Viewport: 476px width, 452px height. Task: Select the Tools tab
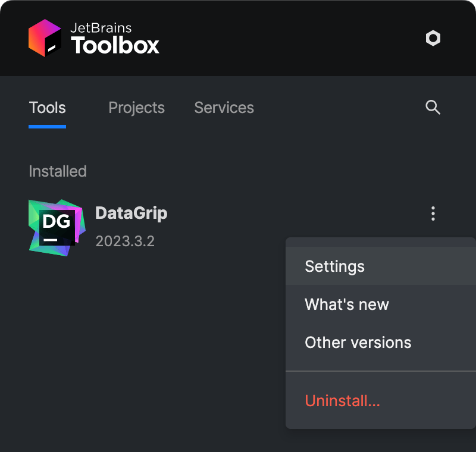tap(47, 108)
